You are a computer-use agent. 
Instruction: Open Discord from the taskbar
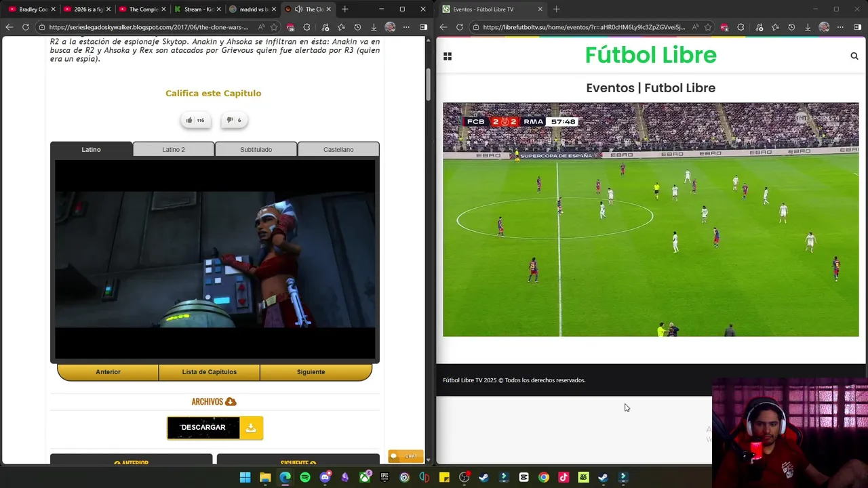pos(325,477)
